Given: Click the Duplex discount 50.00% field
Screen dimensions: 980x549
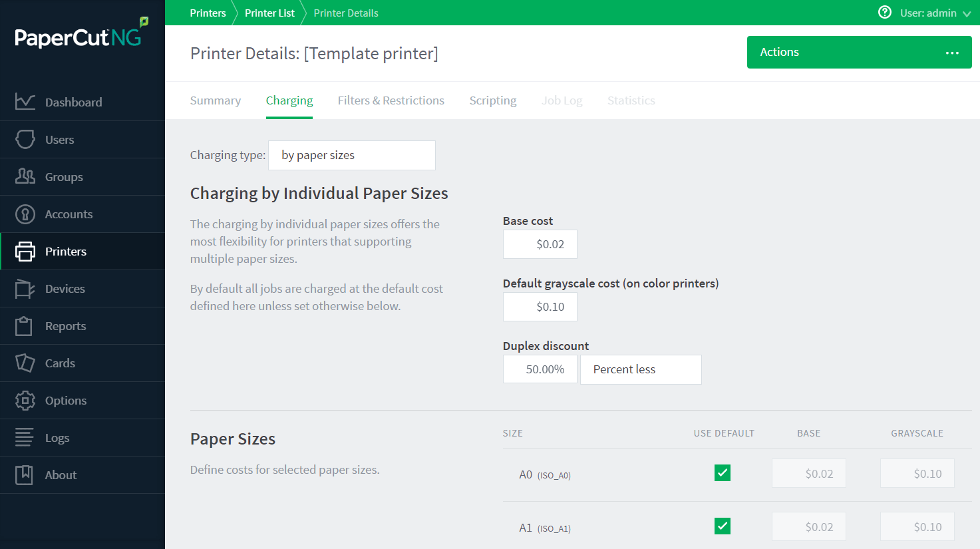Looking at the screenshot, I should 540,369.
